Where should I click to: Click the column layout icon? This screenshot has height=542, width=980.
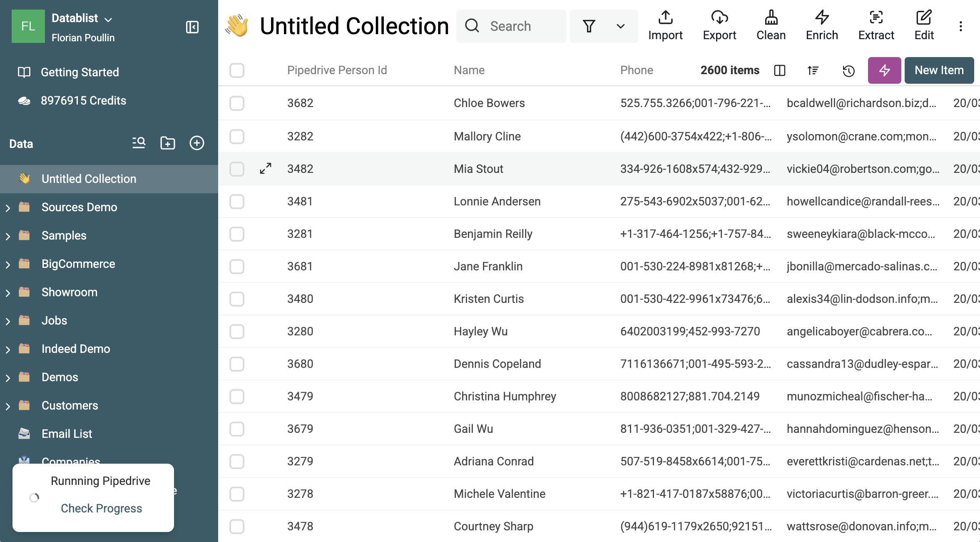pyautogui.click(x=780, y=70)
